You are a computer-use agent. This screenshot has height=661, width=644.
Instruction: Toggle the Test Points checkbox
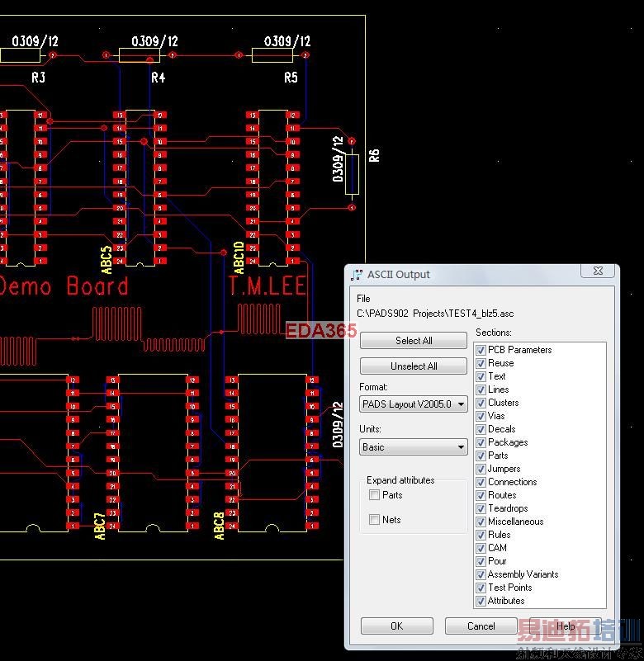481,588
